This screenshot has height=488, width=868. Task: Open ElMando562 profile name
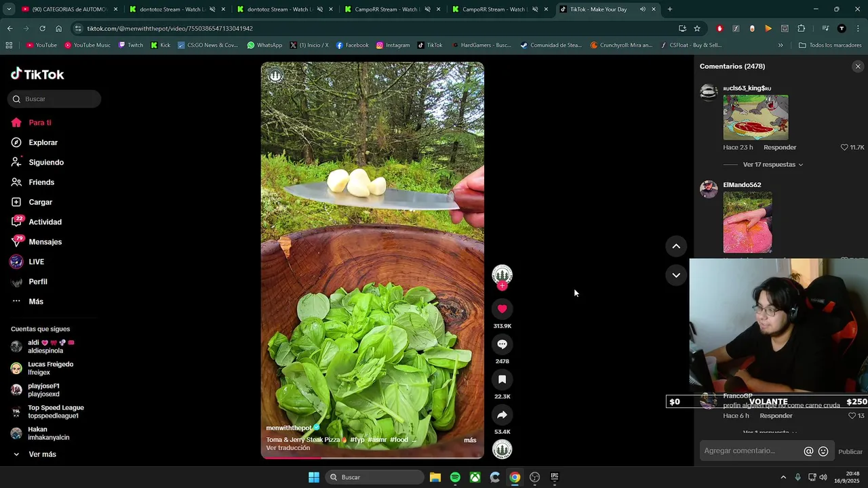742,185
